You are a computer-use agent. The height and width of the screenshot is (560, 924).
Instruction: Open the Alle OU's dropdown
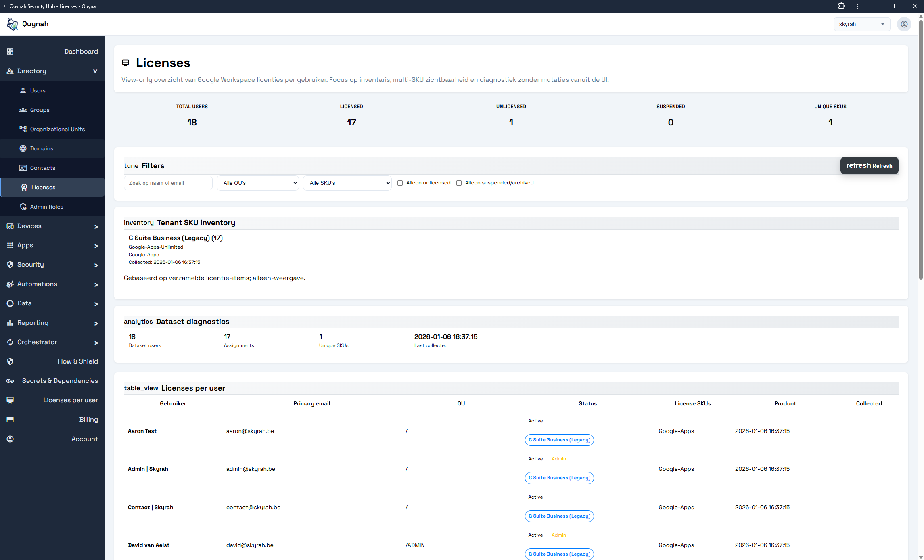[257, 183]
